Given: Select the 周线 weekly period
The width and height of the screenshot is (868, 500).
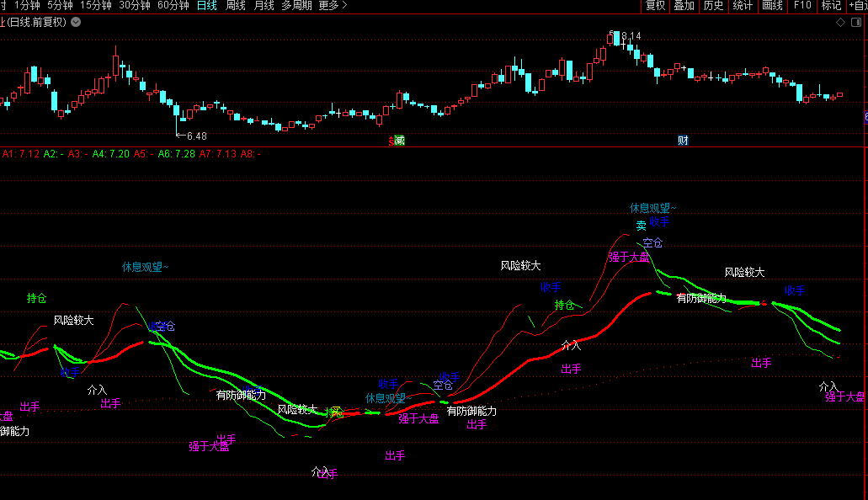Looking at the screenshot, I should tap(236, 6).
